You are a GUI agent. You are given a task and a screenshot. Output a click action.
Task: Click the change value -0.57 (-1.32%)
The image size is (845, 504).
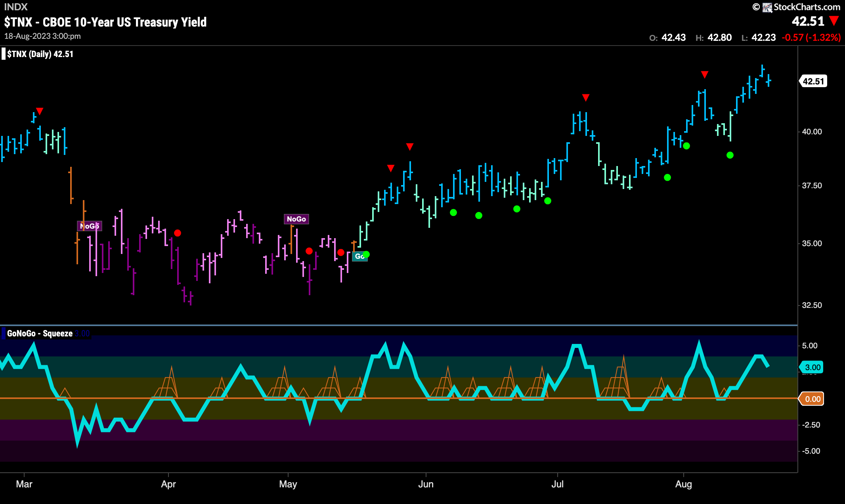tap(811, 38)
